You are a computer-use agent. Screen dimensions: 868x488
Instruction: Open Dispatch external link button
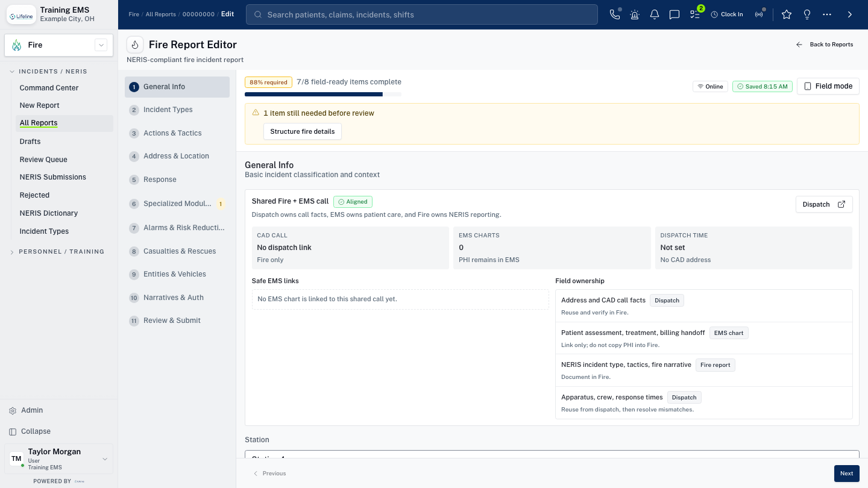click(824, 204)
